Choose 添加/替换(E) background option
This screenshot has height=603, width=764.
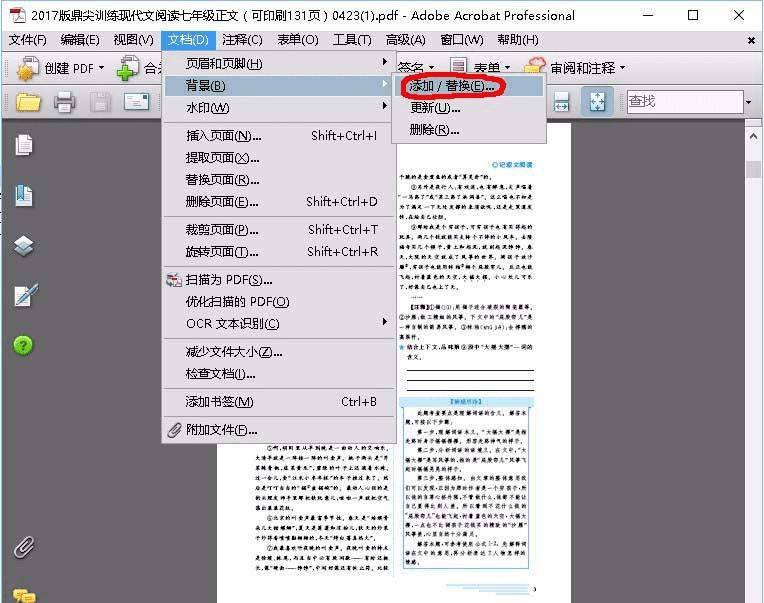469,86
